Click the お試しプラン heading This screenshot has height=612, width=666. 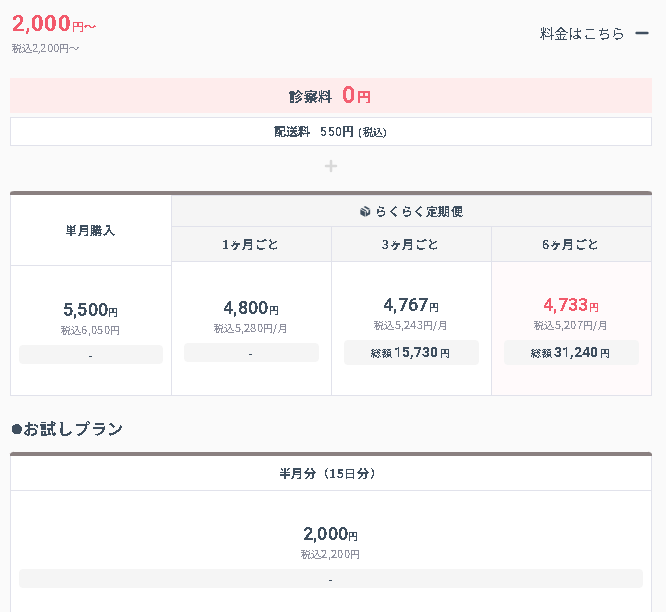[67, 429]
